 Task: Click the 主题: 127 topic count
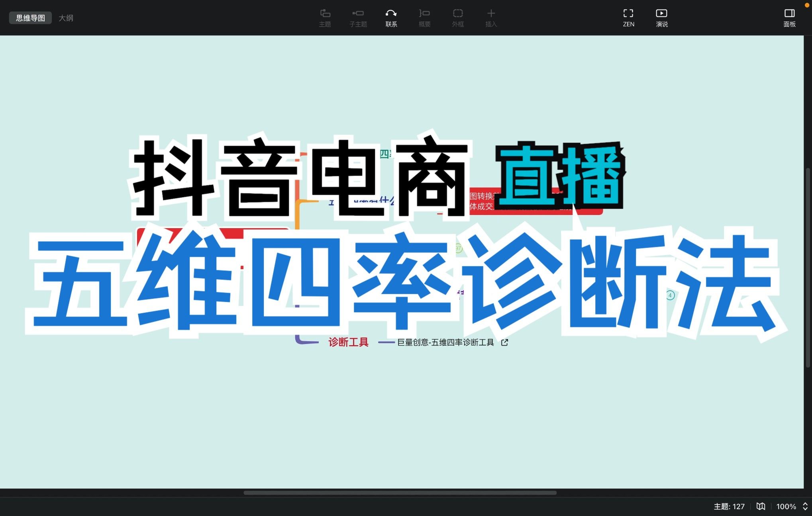729,506
